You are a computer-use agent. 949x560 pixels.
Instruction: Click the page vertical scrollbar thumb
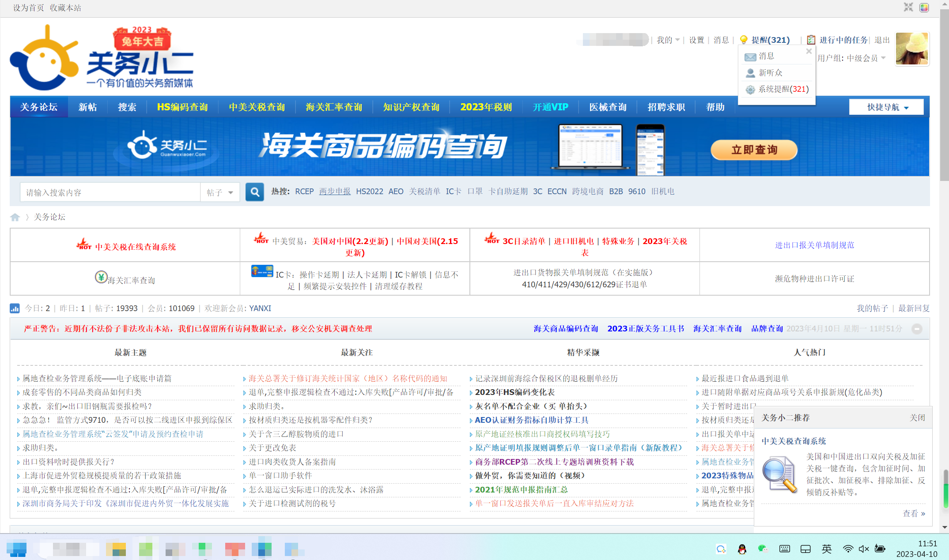945,95
